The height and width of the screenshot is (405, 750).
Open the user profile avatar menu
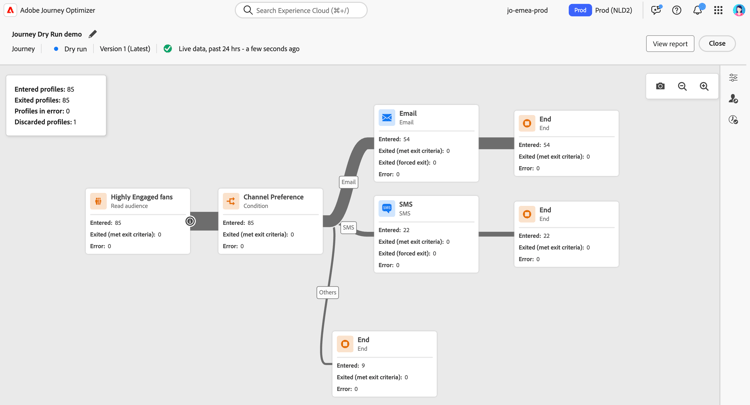tap(739, 10)
